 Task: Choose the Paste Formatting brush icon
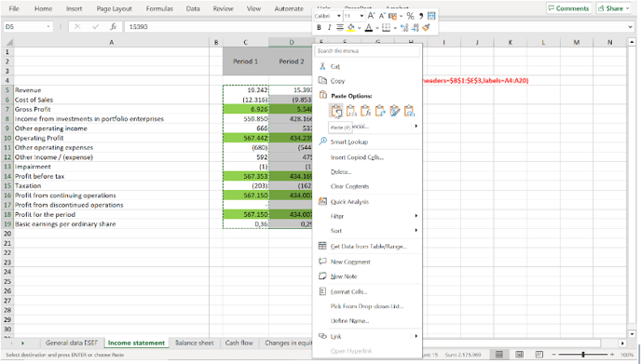(x=394, y=111)
